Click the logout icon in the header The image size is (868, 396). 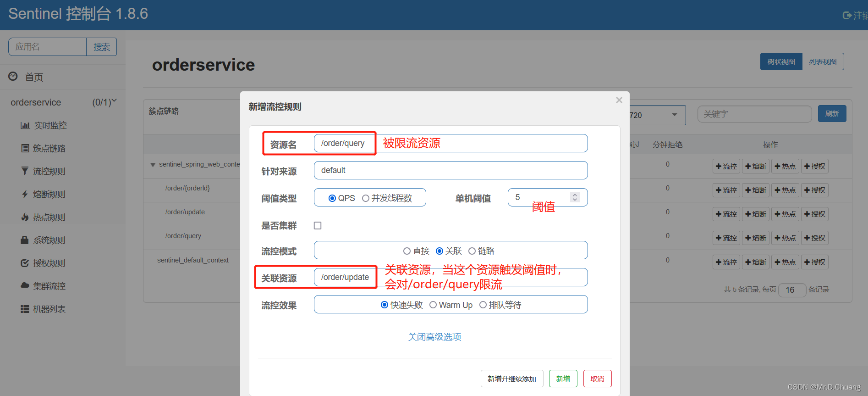(x=847, y=16)
